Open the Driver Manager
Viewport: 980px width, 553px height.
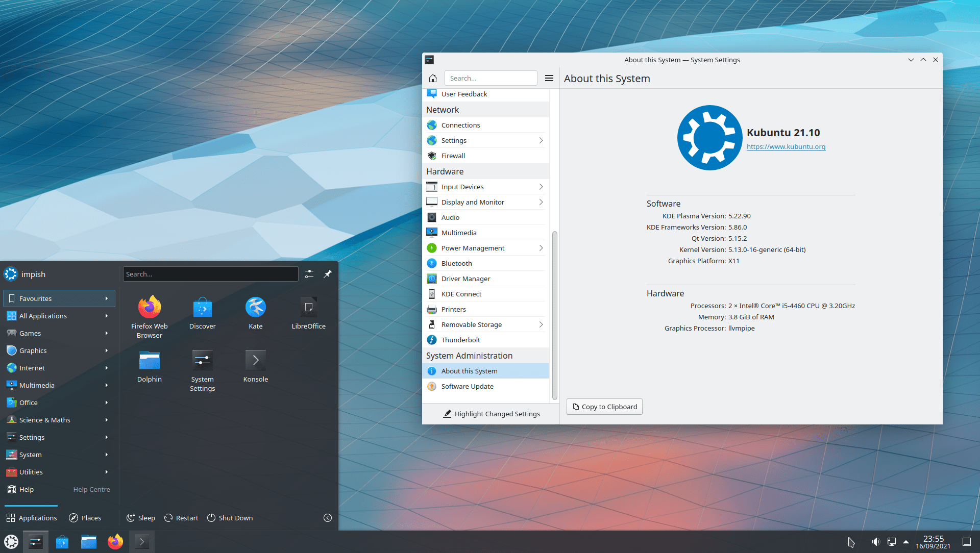[465, 279]
